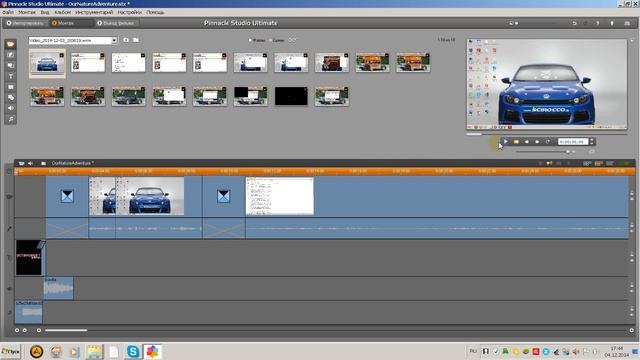Select the blue car scene thumbnail in the album
640x360 pixels.
point(47,63)
